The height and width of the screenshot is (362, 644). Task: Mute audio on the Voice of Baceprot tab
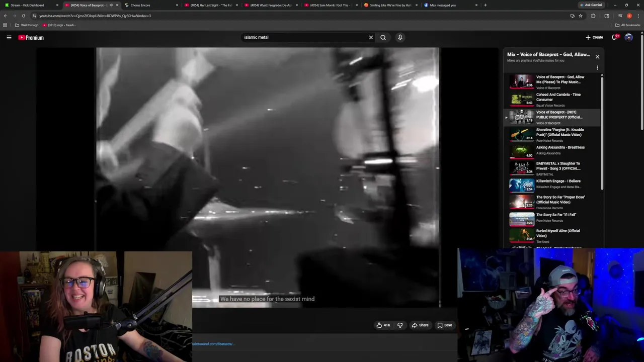click(111, 5)
